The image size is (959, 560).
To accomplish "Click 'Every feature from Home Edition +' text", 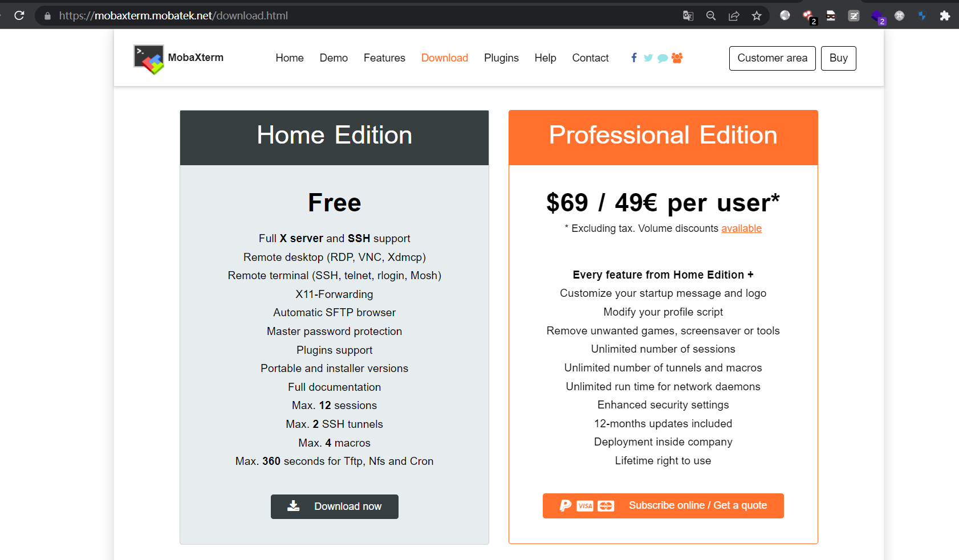I will pos(663,275).
